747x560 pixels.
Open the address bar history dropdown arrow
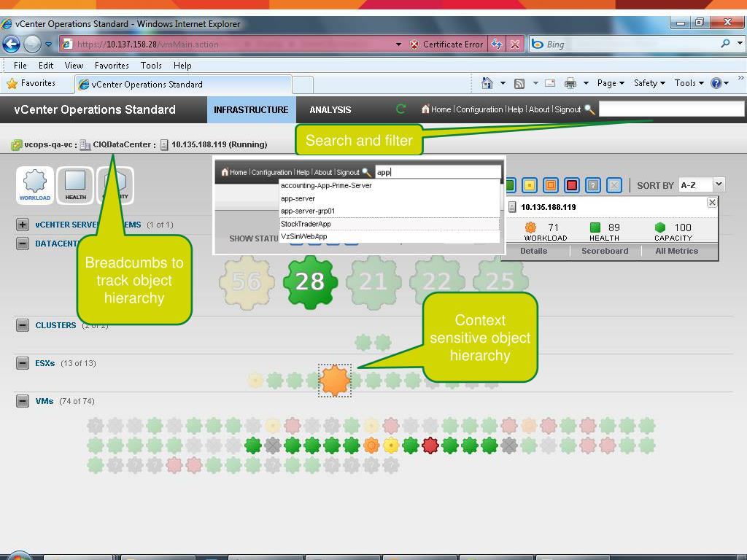click(398, 44)
